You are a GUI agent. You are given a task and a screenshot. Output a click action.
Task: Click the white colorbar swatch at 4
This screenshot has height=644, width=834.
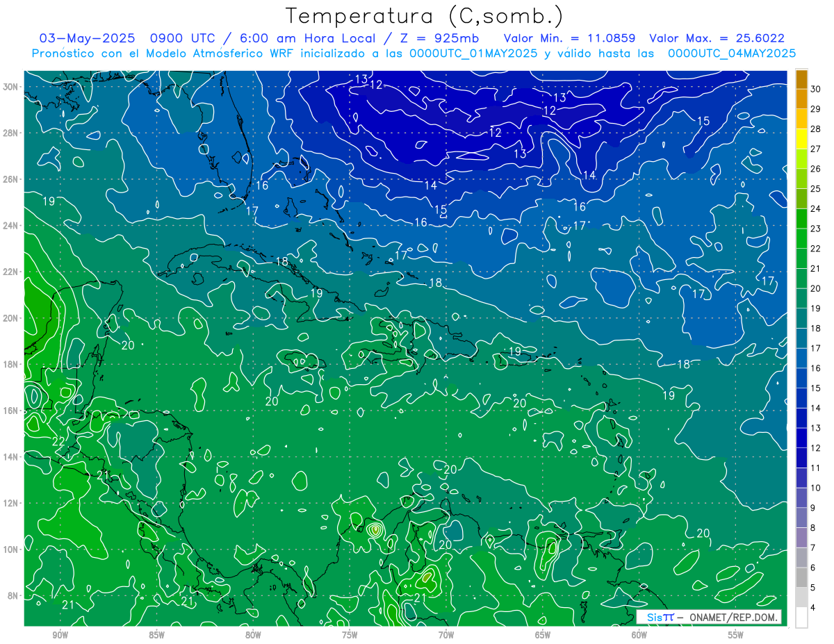(801, 617)
